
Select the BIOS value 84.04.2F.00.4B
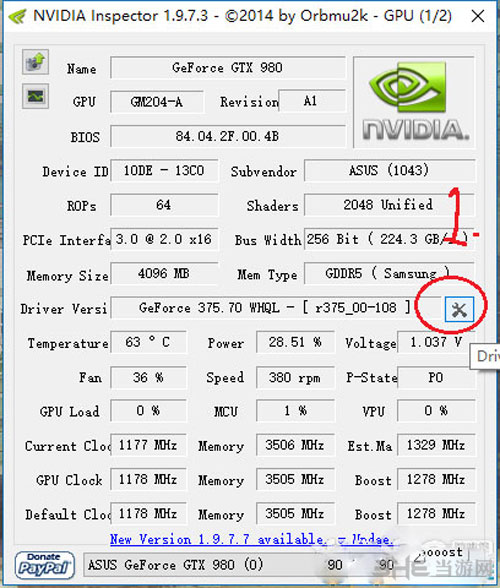pyautogui.click(x=228, y=136)
